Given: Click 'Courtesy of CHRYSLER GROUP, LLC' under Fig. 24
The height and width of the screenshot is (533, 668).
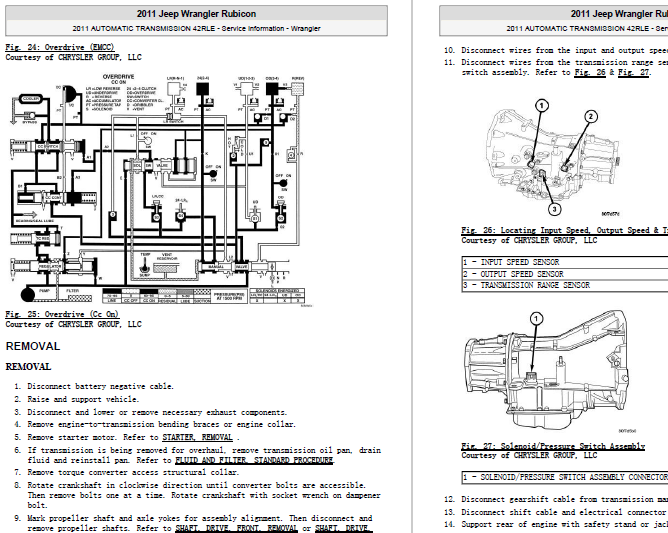Looking at the screenshot, I should [x=73, y=57].
